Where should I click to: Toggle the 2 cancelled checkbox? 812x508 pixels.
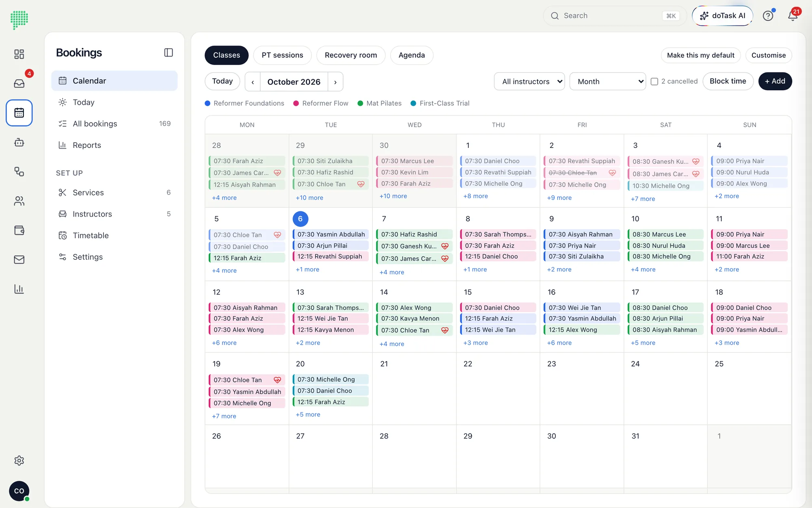click(x=654, y=81)
